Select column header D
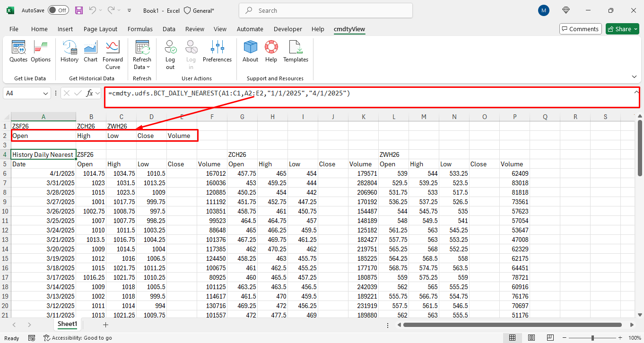The width and height of the screenshot is (644, 343). [x=151, y=117]
